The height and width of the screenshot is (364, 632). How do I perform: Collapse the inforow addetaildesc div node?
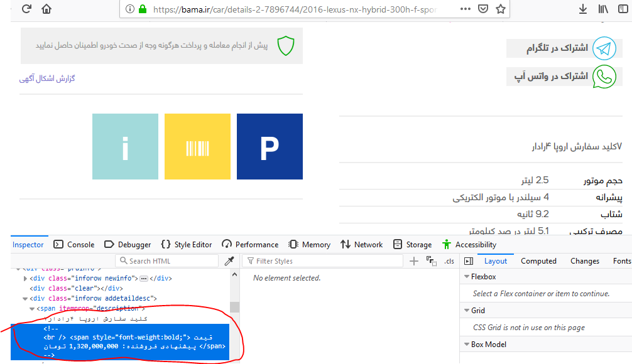[25, 298]
